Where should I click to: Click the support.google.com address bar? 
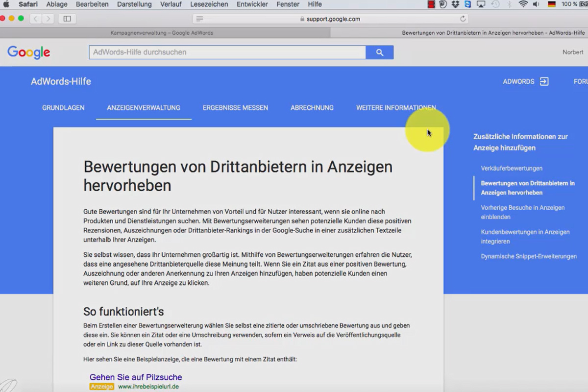coord(331,19)
